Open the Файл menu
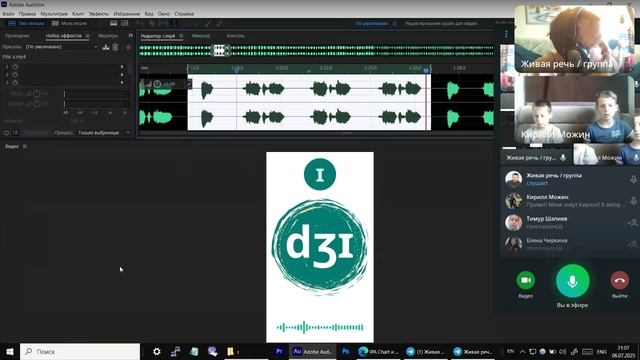640x360 pixels. (8, 13)
